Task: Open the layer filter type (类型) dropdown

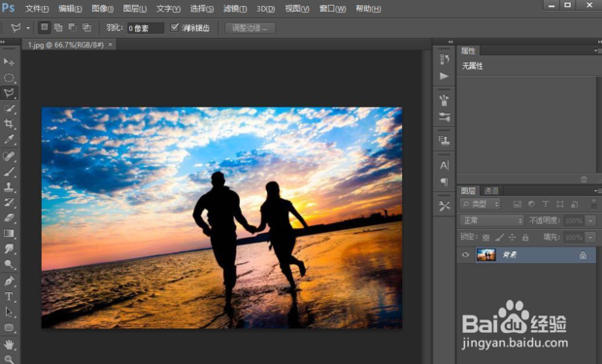Action: 481,204
